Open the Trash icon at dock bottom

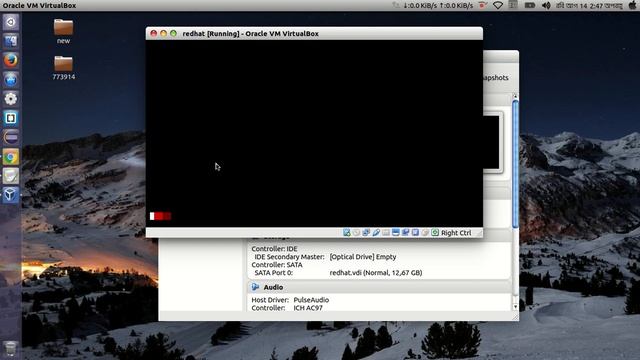tap(11, 349)
